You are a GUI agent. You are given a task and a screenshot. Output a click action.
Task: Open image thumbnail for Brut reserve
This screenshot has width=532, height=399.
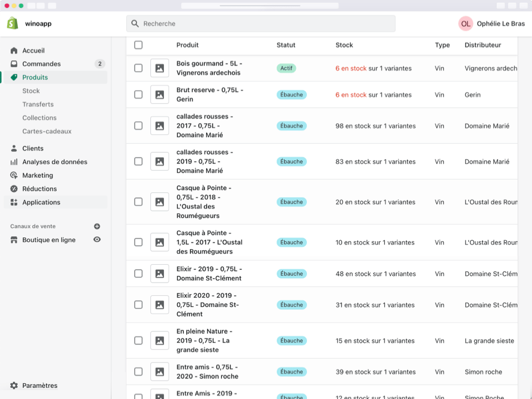160,95
